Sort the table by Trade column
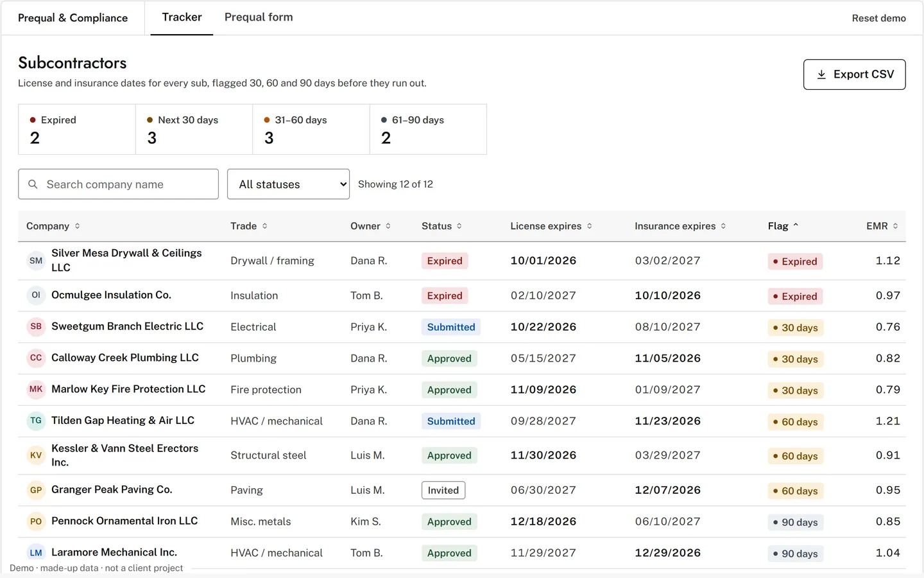 click(249, 226)
